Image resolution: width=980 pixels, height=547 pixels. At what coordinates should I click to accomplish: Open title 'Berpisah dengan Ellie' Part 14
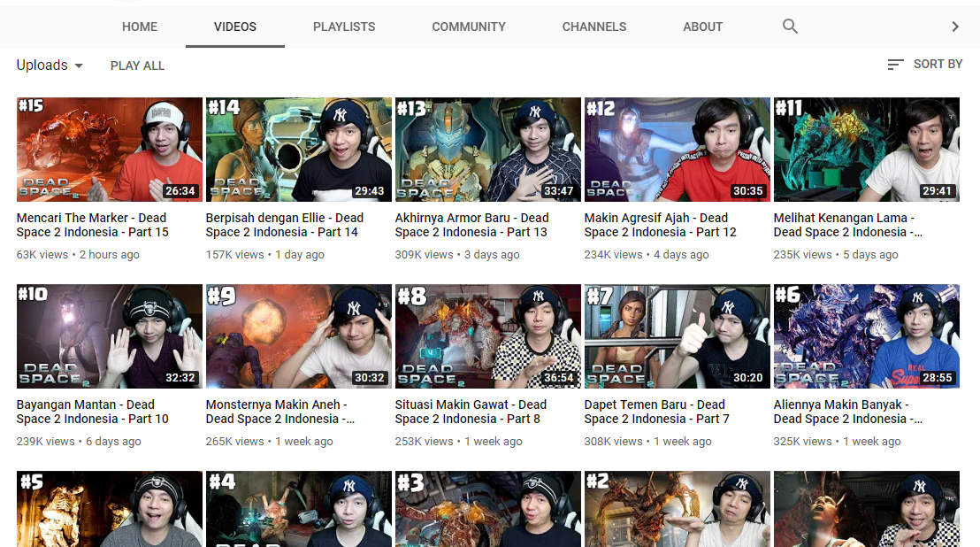pos(285,225)
